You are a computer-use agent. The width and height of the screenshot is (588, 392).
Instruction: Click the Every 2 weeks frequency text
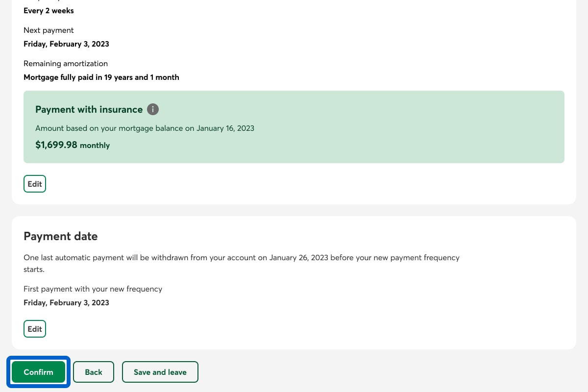[x=49, y=10]
